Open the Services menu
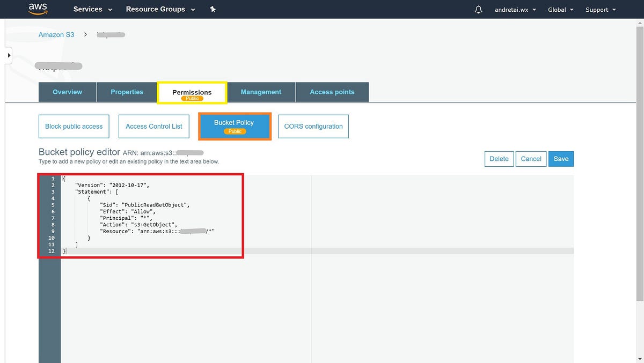Viewport: 644px width, 363px height. pos(92,9)
